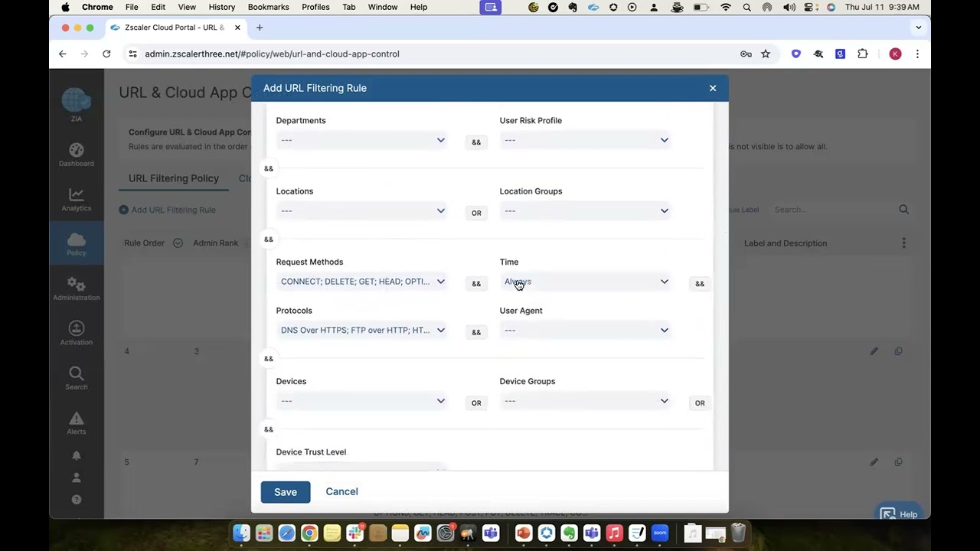Open the Window menu in menu bar
980x551 pixels.
pos(383,7)
